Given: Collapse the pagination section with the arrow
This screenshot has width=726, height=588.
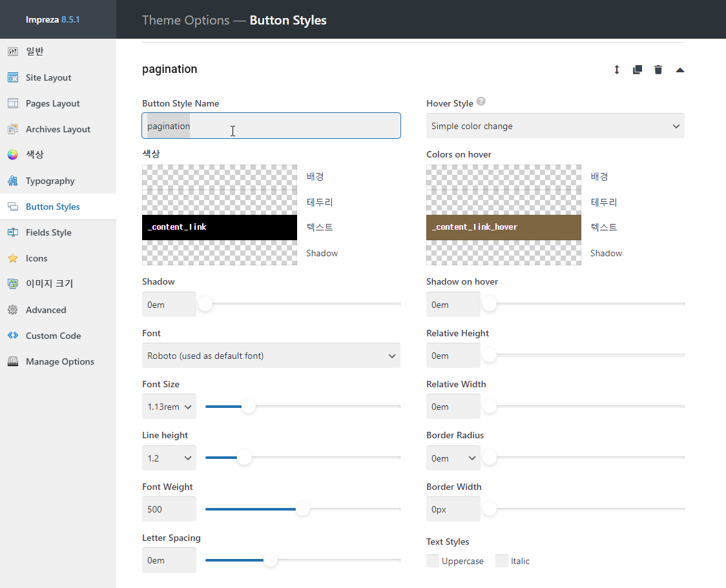Looking at the screenshot, I should pos(679,70).
